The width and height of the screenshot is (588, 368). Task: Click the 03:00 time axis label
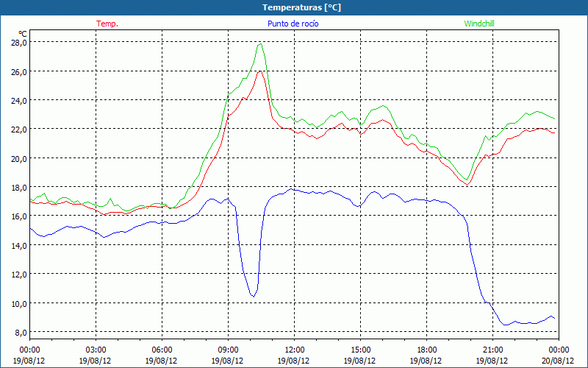(x=96, y=350)
